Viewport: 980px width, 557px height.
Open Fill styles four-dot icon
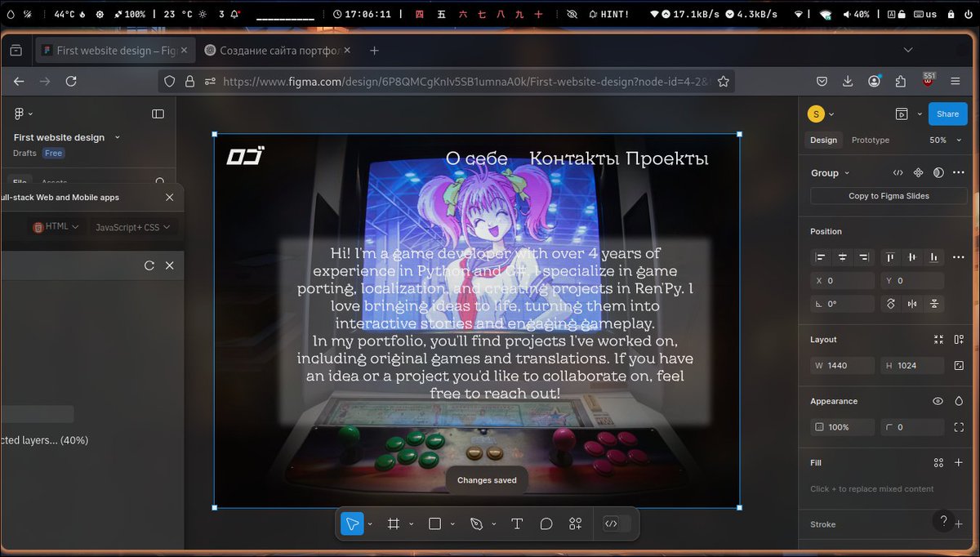[x=938, y=462]
